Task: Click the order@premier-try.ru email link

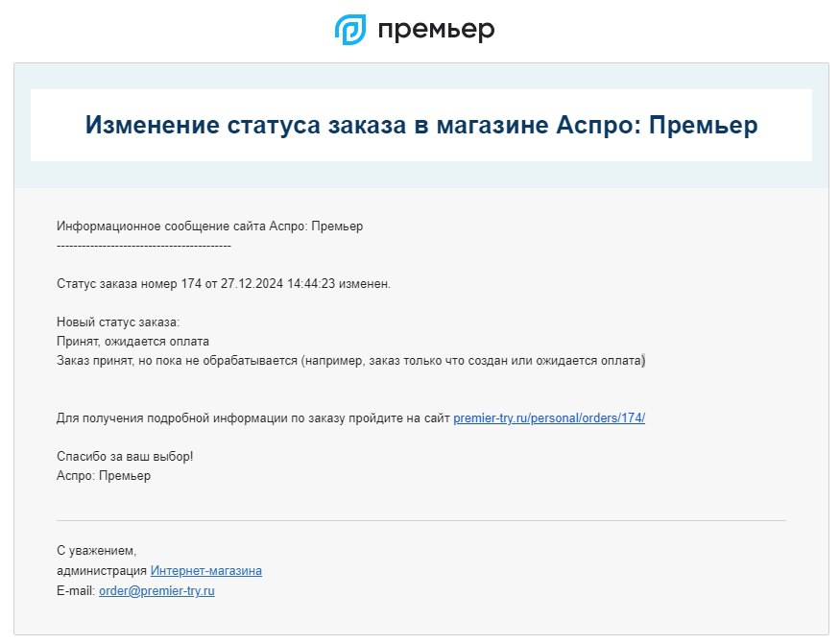Action: click(157, 591)
